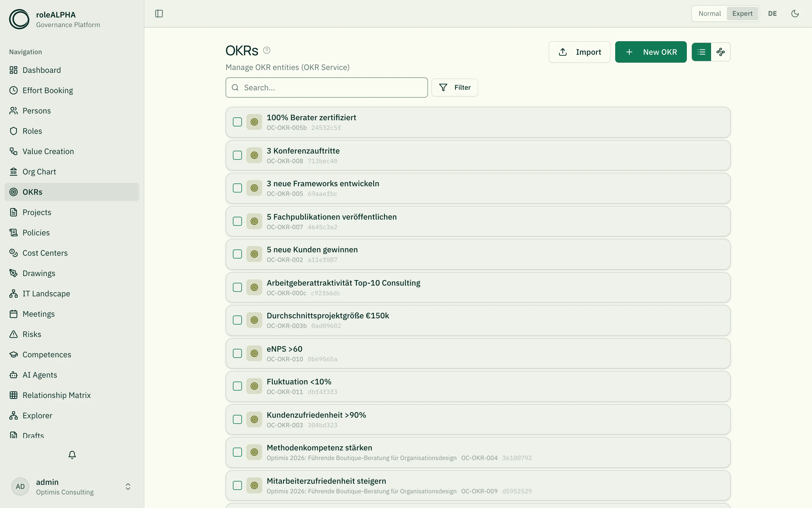The width and height of the screenshot is (812, 508).
Task: Select checkbox for 3 Konferenzauftritte
Action: (x=237, y=155)
